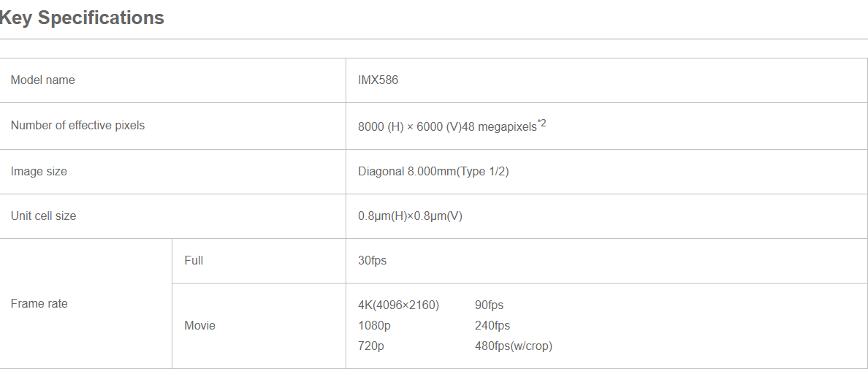Click the Image size label
The image size is (868, 369).
[x=39, y=172]
